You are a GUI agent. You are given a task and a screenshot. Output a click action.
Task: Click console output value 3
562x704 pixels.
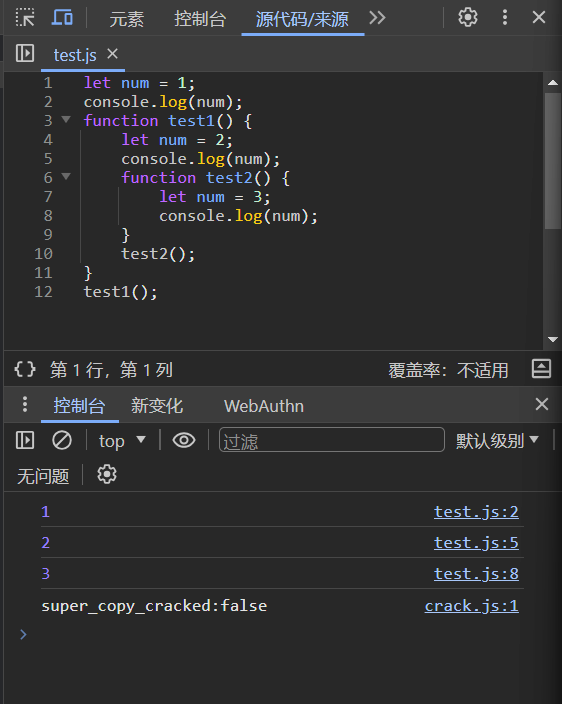(x=45, y=574)
